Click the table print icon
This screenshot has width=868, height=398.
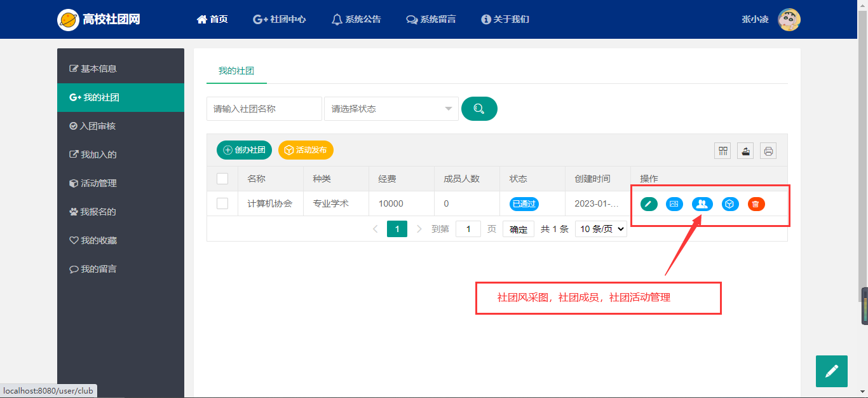[768, 151]
